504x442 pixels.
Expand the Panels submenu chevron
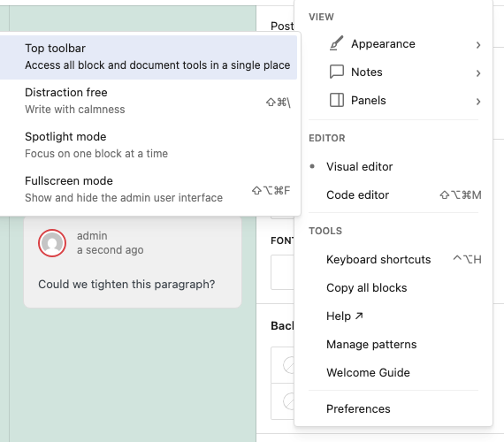[478, 102]
